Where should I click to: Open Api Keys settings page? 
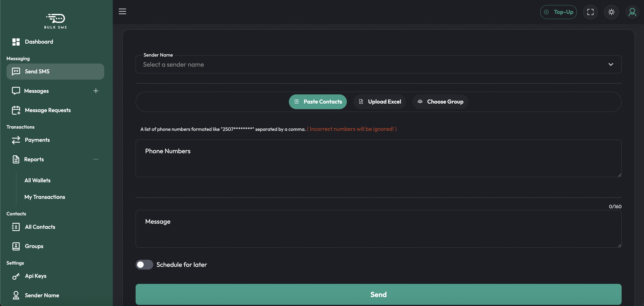pos(36,276)
